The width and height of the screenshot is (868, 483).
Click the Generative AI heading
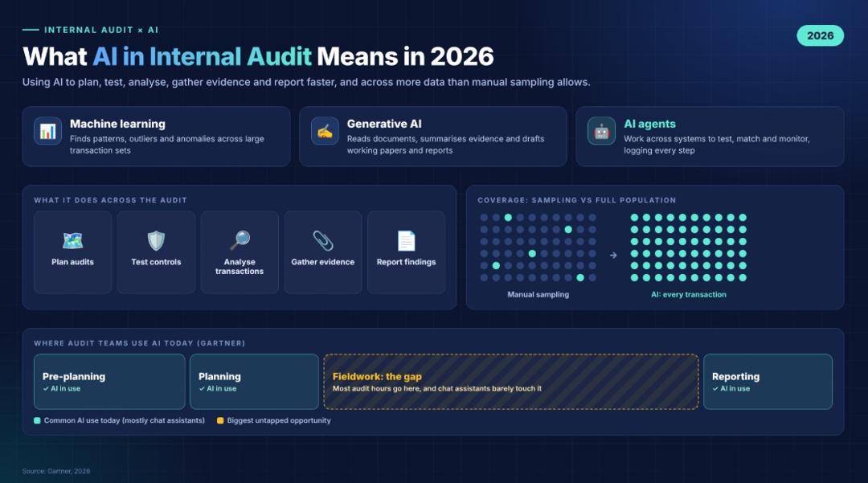click(x=384, y=124)
